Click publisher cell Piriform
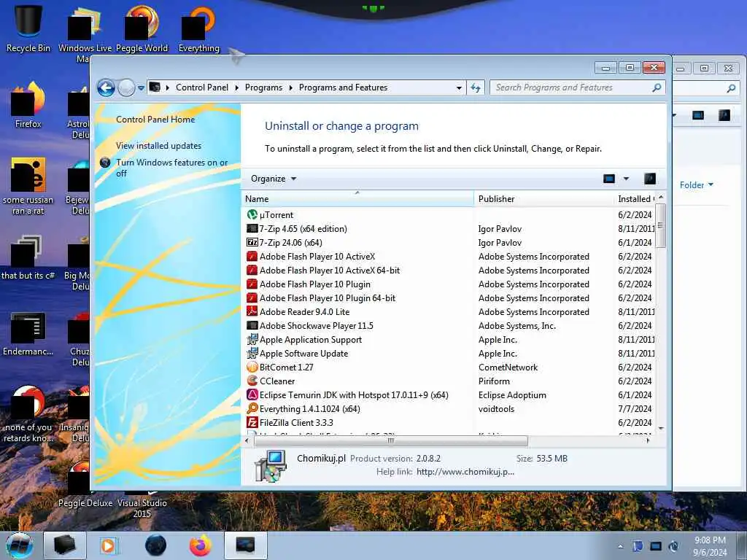The height and width of the screenshot is (560, 747). pyautogui.click(x=494, y=381)
